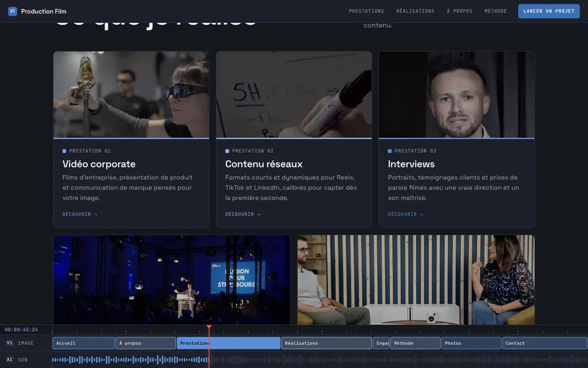Jump to the Méthode clip in timeline
The image size is (588, 368).
pyautogui.click(x=416, y=343)
